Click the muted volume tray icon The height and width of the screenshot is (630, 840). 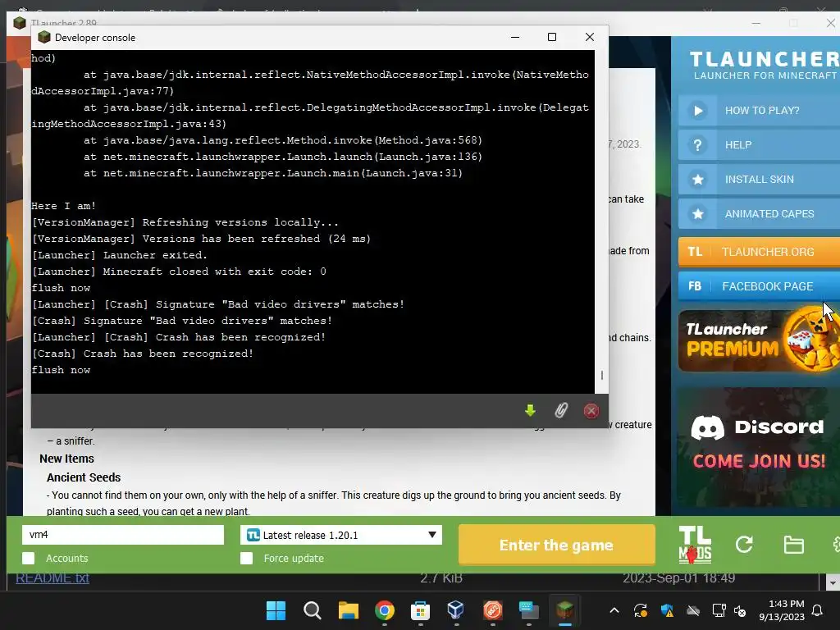click(740, 610)
